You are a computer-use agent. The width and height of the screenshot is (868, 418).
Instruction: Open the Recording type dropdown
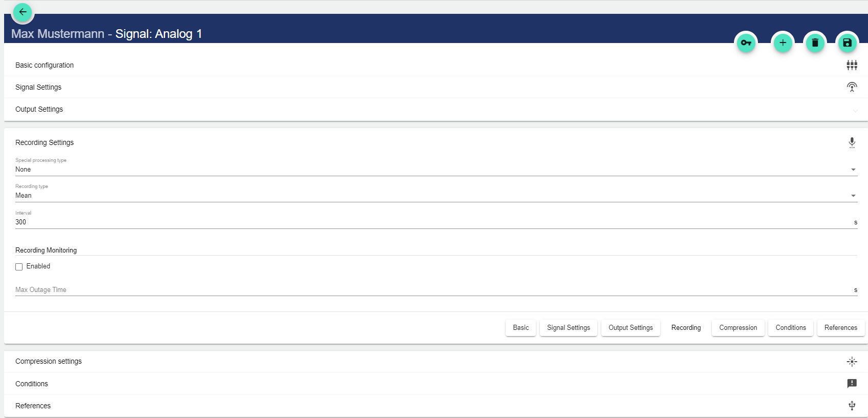pyautogui.click(x=436, y=196)
